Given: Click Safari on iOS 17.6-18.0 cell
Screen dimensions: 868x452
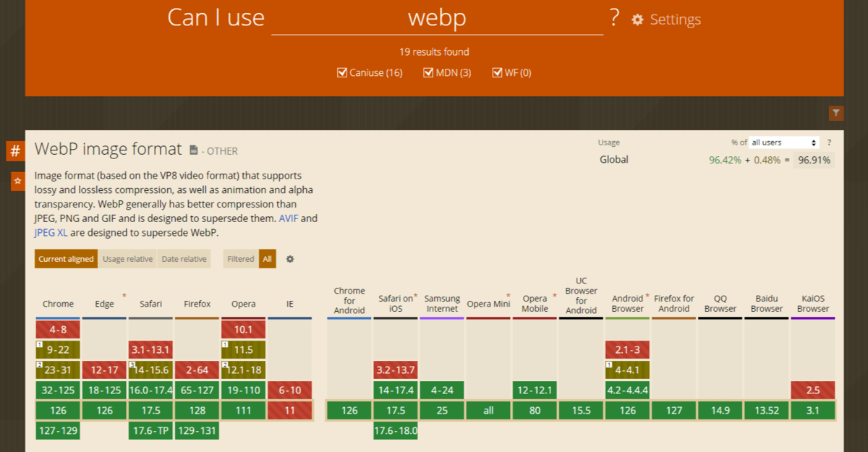Looking at the screenshot, I should click(396, 431).
